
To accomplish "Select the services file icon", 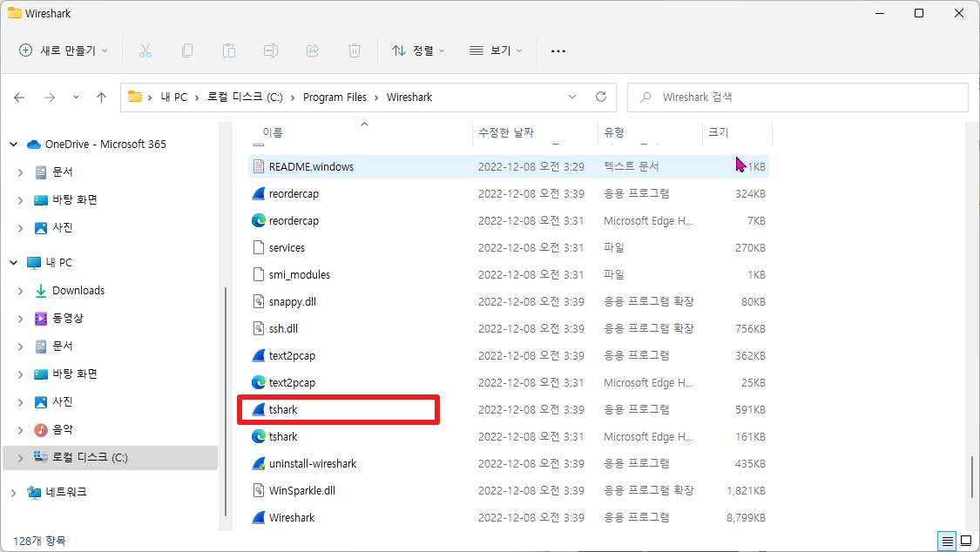I will [x=258, y=247].
